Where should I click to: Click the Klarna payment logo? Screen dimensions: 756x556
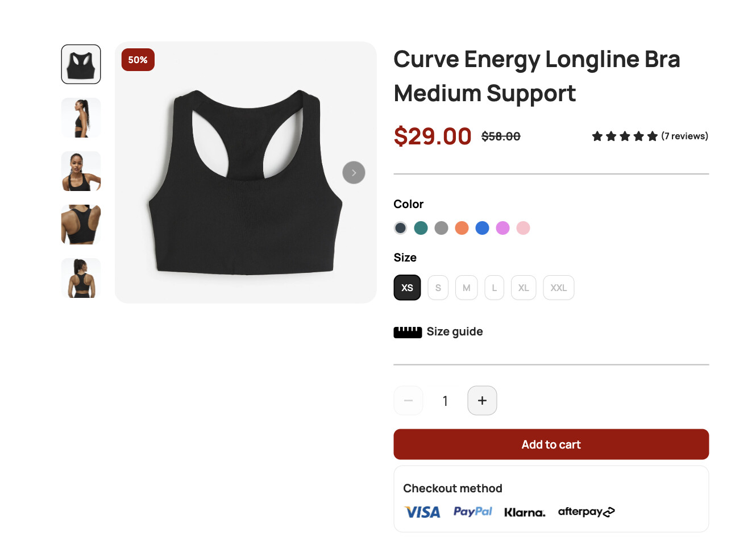(525, 513)
